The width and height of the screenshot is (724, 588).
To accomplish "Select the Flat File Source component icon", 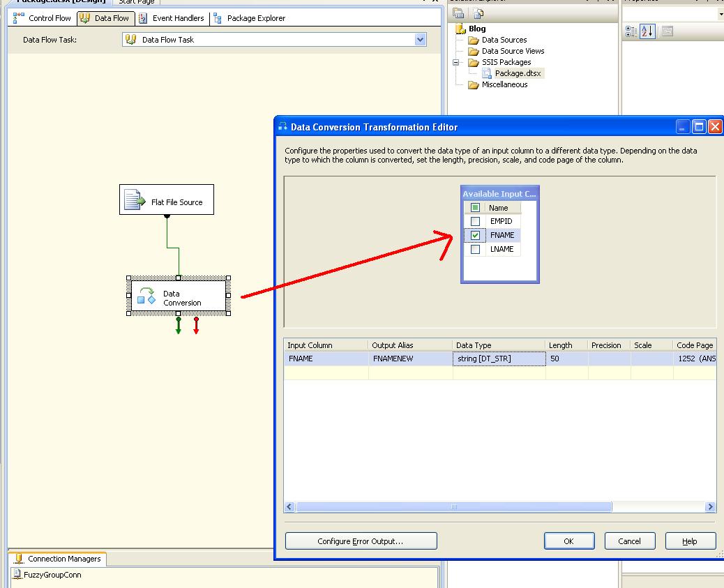I will pyautogui.click(x=133, y=199).
